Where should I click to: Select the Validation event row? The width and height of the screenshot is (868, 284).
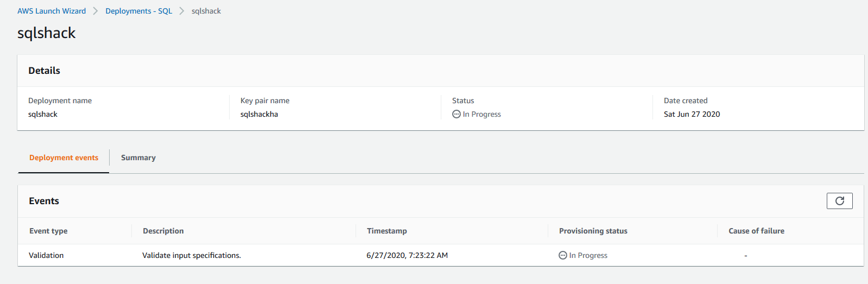(46, 255)
